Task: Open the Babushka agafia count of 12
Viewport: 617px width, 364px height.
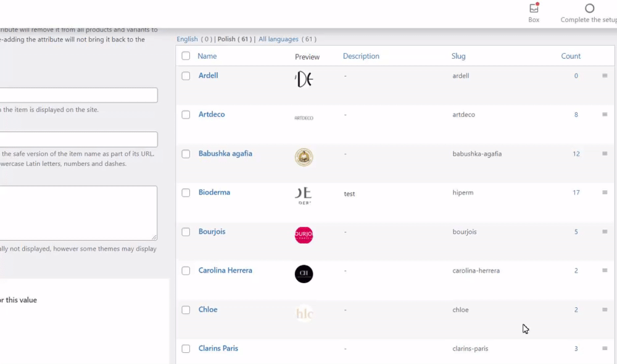Action: click(576, 154)
